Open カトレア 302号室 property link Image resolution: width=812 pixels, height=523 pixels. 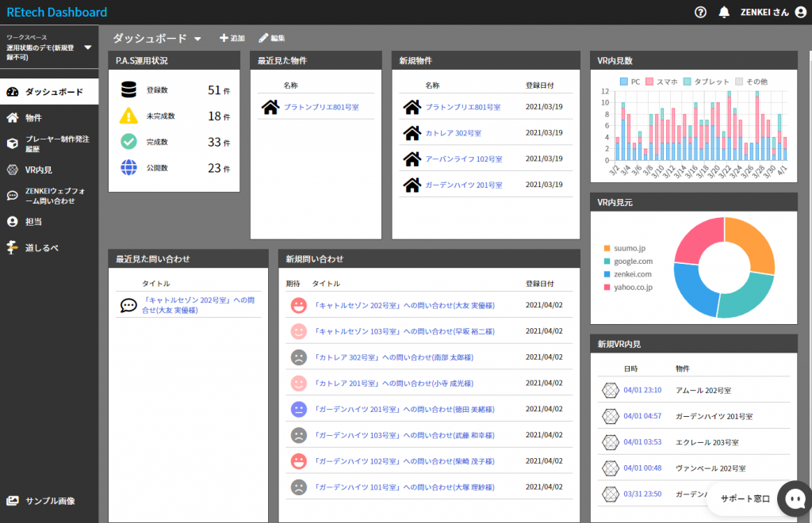pos(453,133)
